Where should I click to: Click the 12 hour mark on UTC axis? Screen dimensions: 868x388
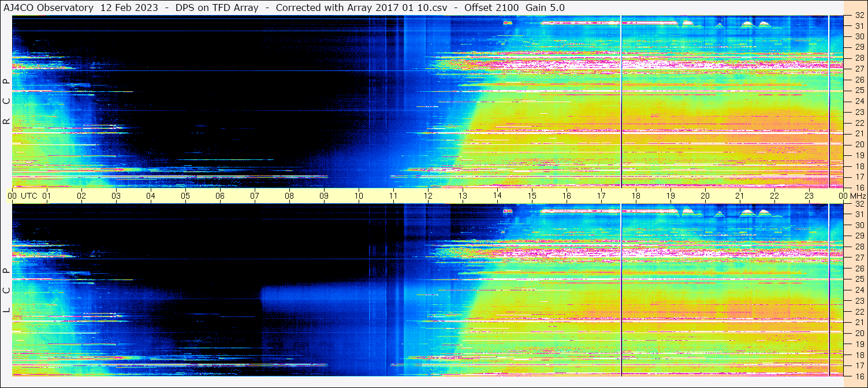(x=428, y=196)
